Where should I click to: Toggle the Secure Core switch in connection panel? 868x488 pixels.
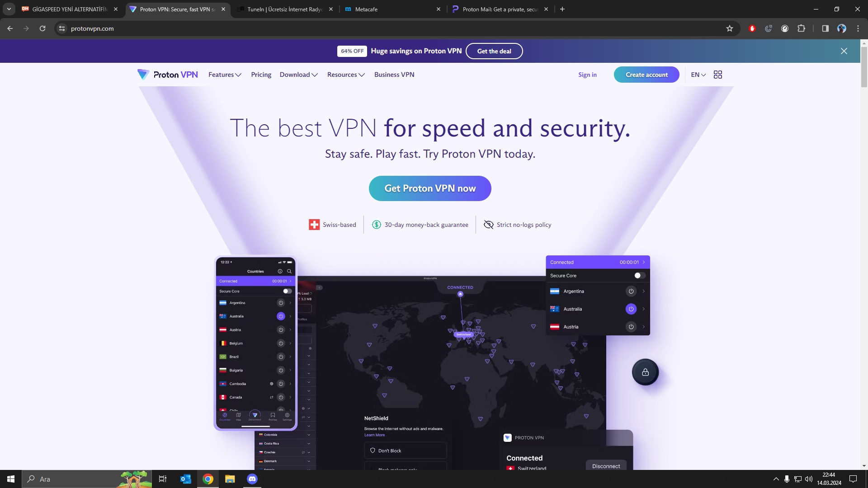(x=639, y=276)
